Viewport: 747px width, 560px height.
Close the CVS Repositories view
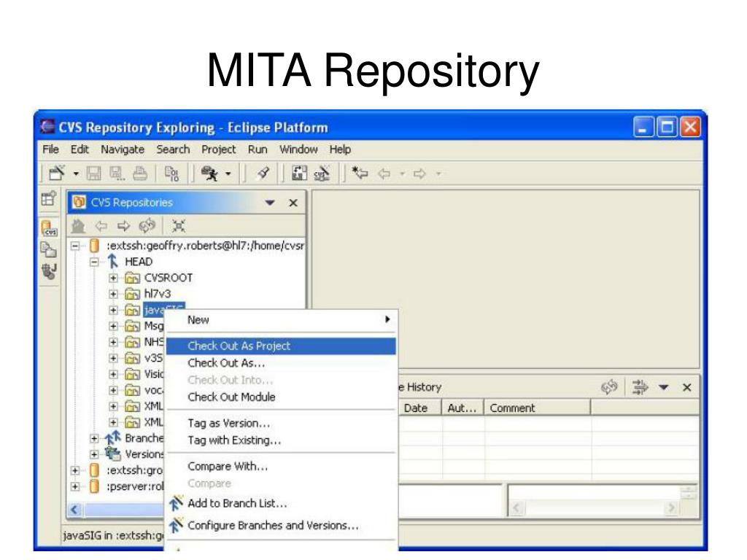293,203
